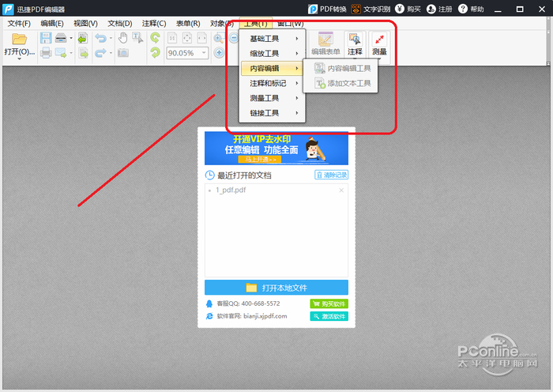Click the 客服QQ: 400-668-5572 text
The height and width of the screenshot is (392, 553).
248,303
